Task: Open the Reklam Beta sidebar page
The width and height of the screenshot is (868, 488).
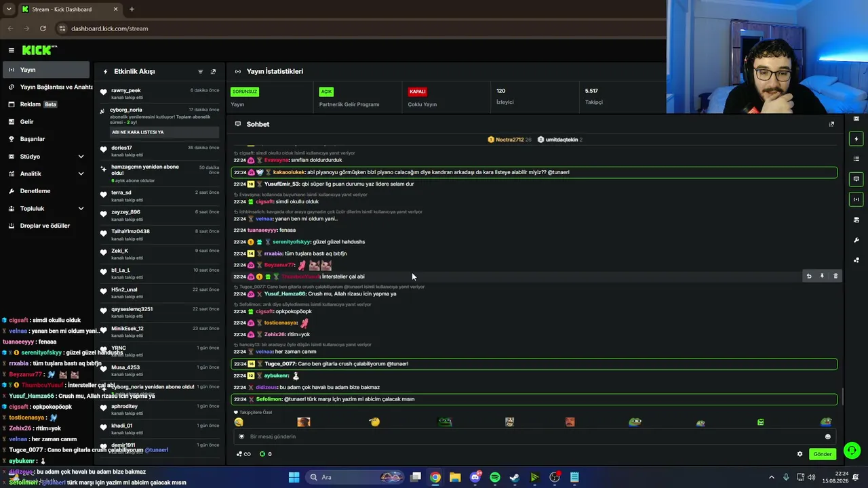Action: click(x=45, y=104)
